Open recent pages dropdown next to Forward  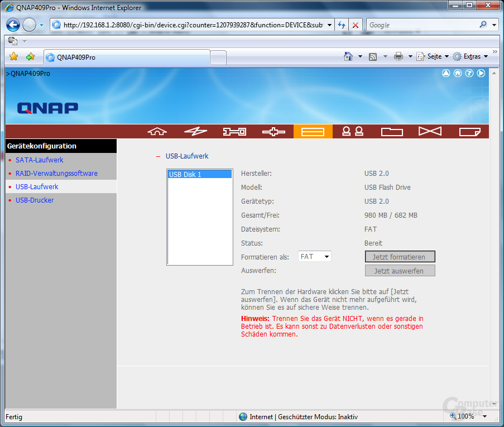coord(41,25)
